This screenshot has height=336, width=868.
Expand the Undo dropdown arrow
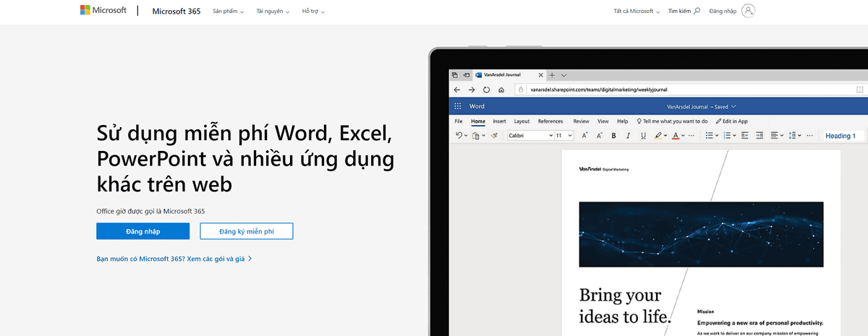pyautogui.click(x=466, y=136)
